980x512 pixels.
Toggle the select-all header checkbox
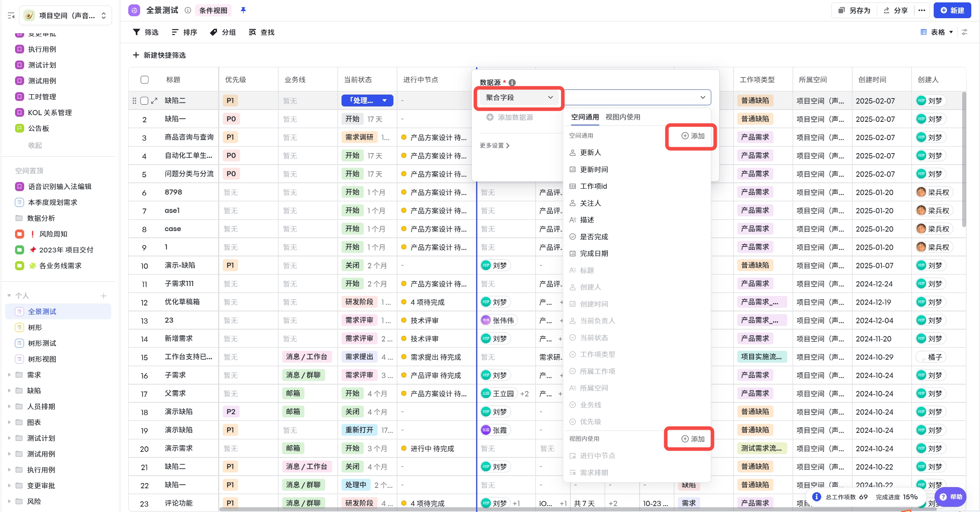tap(144, 80)
